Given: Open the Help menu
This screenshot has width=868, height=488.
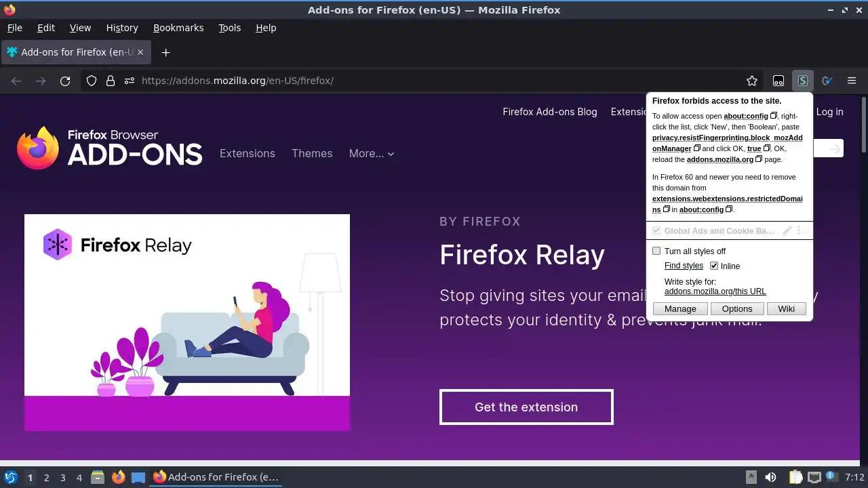Looking at the screenshot, I should 266,28.
